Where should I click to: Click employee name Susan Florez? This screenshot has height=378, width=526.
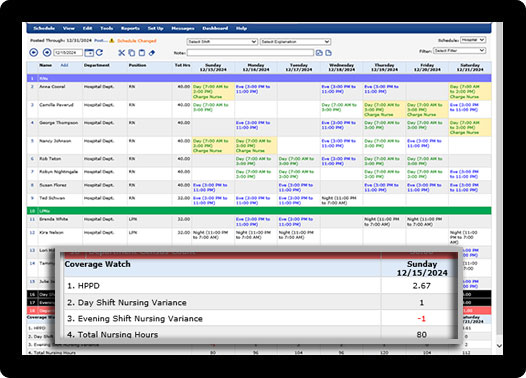53,185
